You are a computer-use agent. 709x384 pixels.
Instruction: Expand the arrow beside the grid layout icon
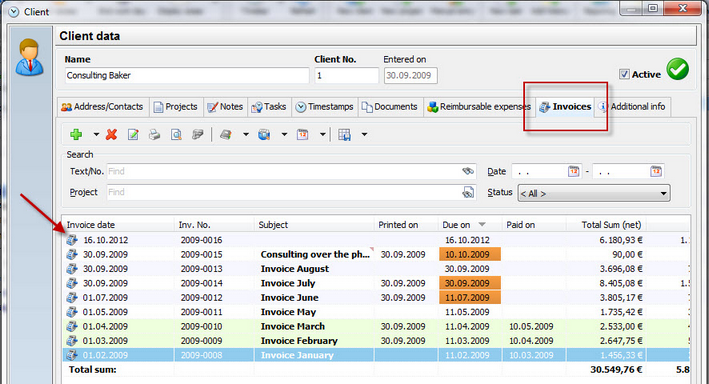click(x=364, y=134)
